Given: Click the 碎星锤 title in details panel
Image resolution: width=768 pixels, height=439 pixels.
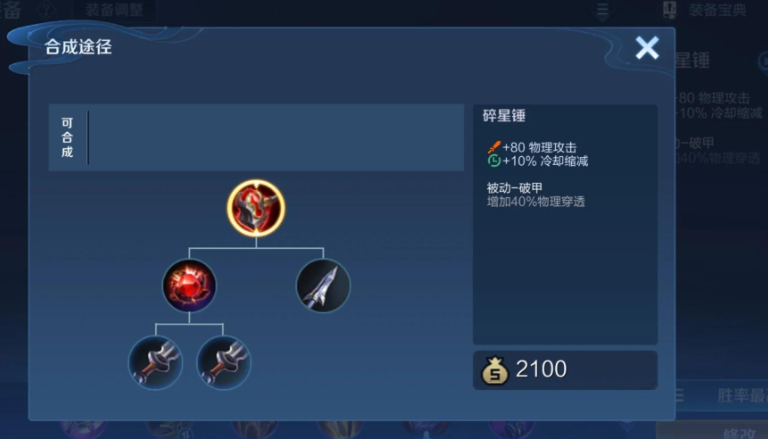Looking at the screenshot, I should [504, 116].
